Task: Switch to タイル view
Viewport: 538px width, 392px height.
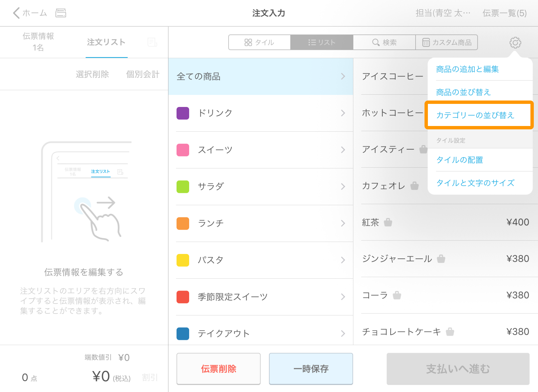Action: tap(259, 42)
